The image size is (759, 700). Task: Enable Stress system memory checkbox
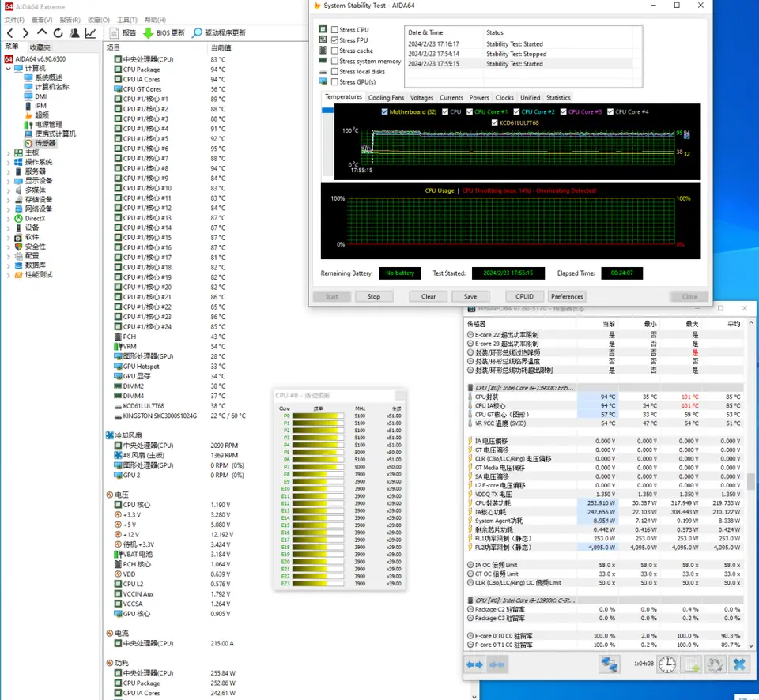[x=334, y=61]
